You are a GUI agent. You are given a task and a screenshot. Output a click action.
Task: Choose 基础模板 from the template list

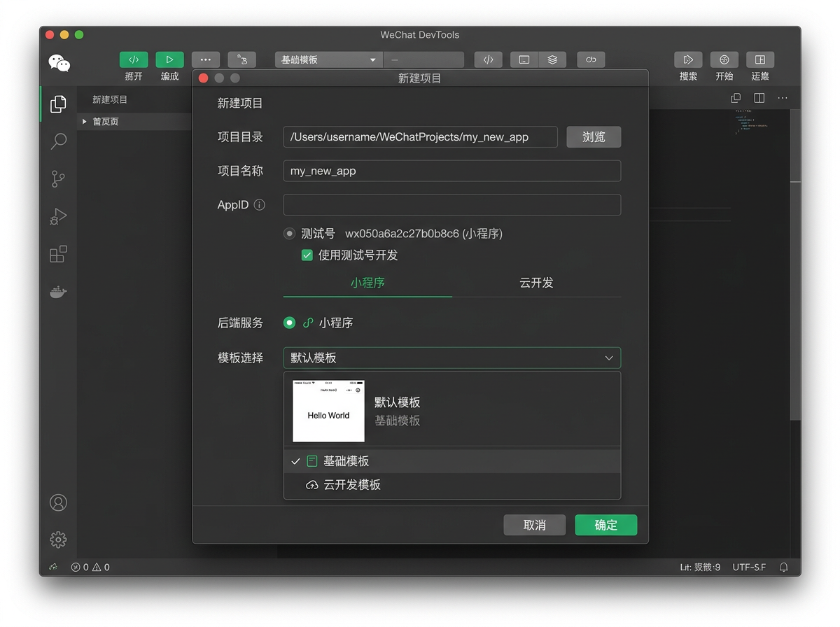[452, 461]
